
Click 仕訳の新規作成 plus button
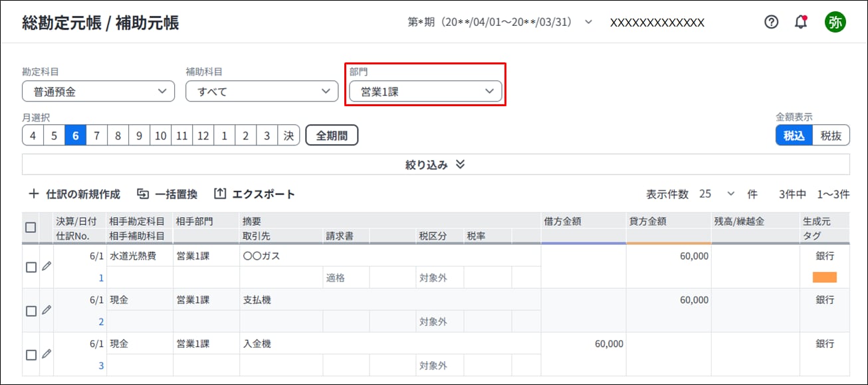point(74,194)
